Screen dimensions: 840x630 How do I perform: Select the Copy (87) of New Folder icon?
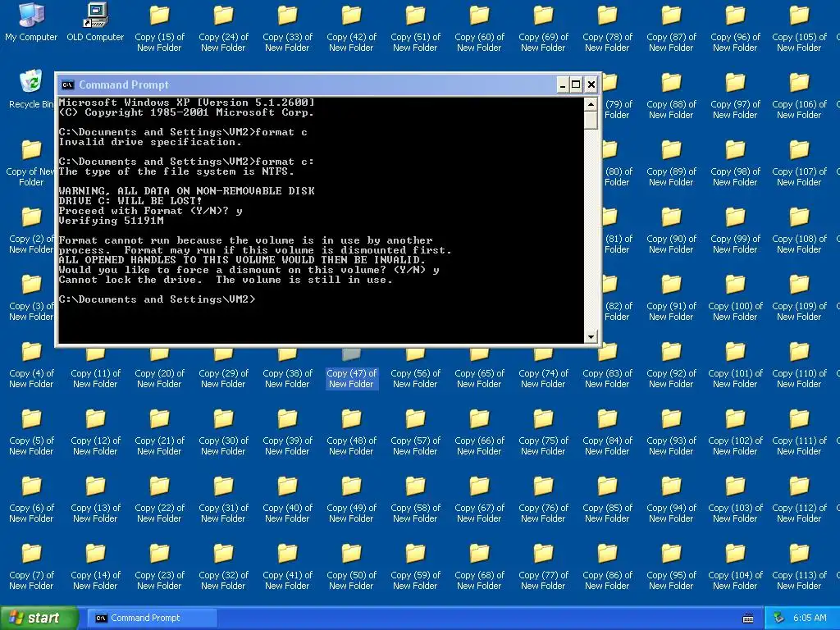pyautogui.click(x=671, y=30)
